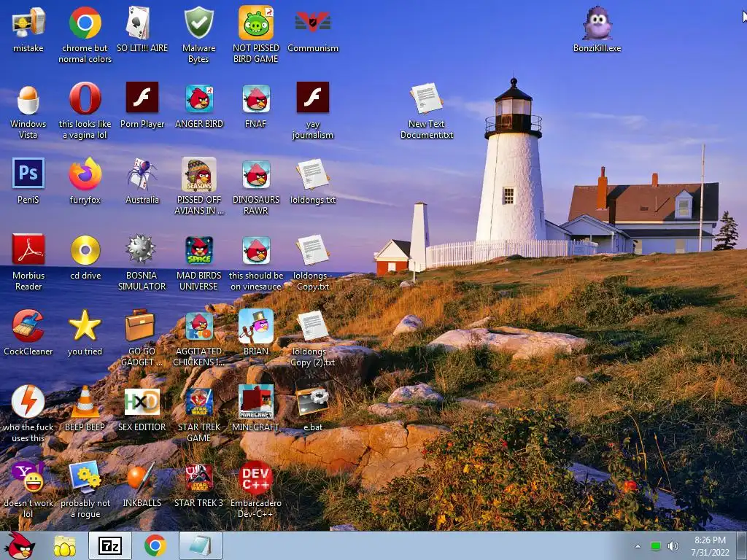Open the Windows Vista egg icon

pyautogui.click(x=28, y=99)
